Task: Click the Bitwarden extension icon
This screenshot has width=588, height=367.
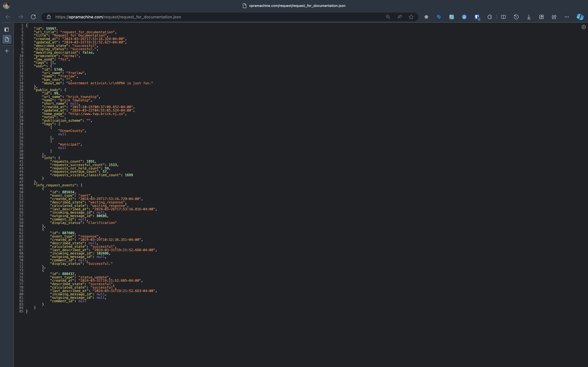Action: click(x=477, y=17)
